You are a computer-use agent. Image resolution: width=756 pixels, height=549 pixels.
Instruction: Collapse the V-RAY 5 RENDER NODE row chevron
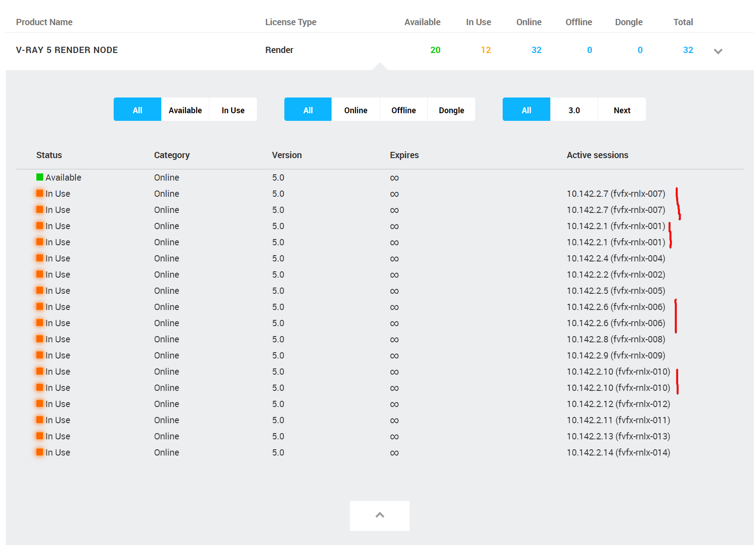718,51
